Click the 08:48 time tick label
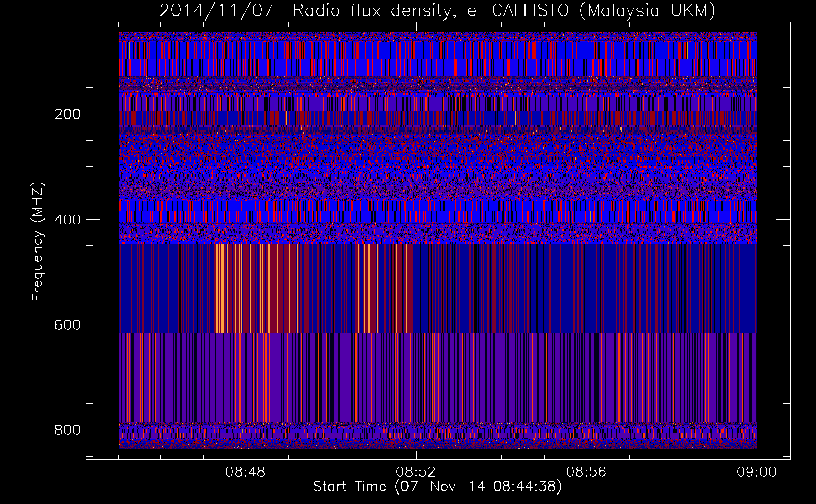Screen dimensions: 816x504 coord(246,472)
